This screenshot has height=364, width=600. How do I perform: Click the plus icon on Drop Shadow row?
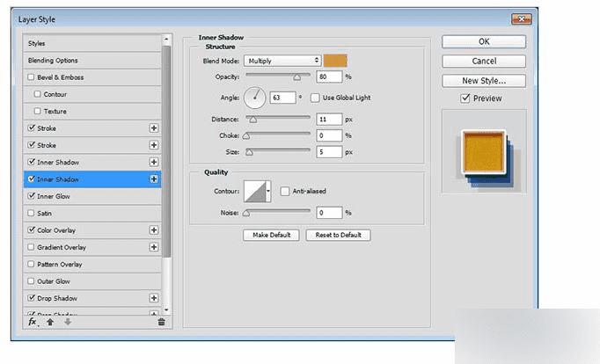coord(154,298)
